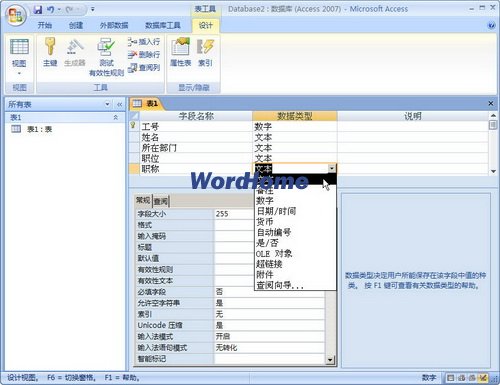Choose 查阅向导... in data type list
Screen dimensions: 500x385
tap(295, 285)
